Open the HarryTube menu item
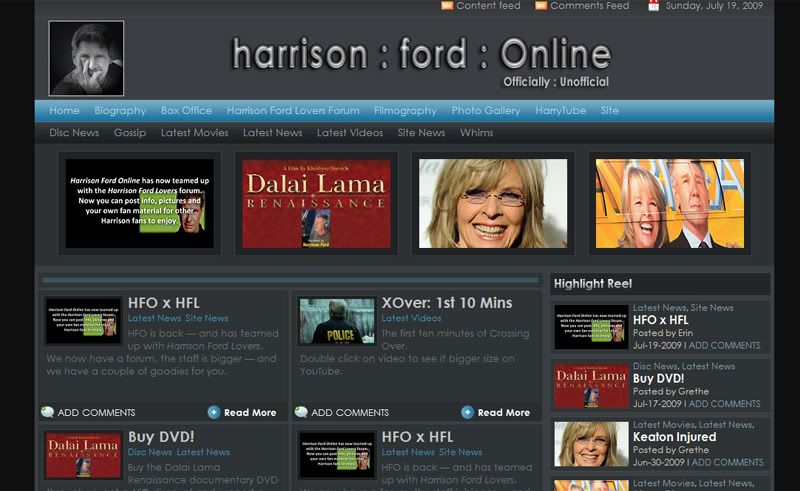 (x=560, y=111)
